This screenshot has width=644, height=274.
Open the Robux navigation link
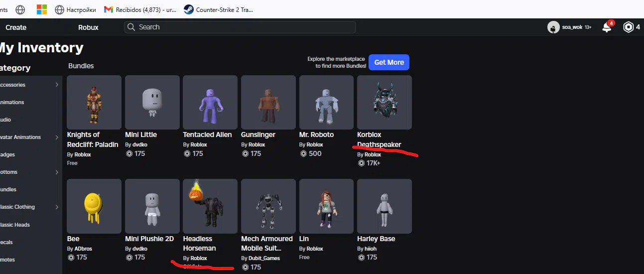(x=88, y=27)
